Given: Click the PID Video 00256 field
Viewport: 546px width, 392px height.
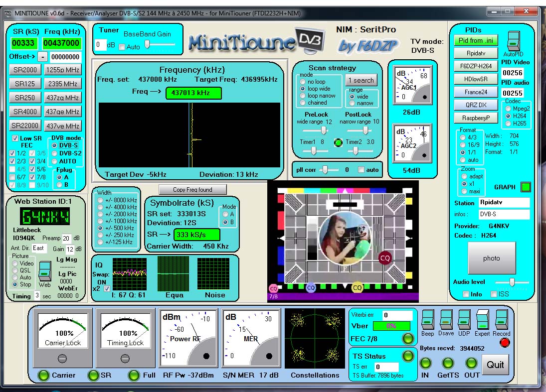Looking at the screenshot, I should [513, 73].
